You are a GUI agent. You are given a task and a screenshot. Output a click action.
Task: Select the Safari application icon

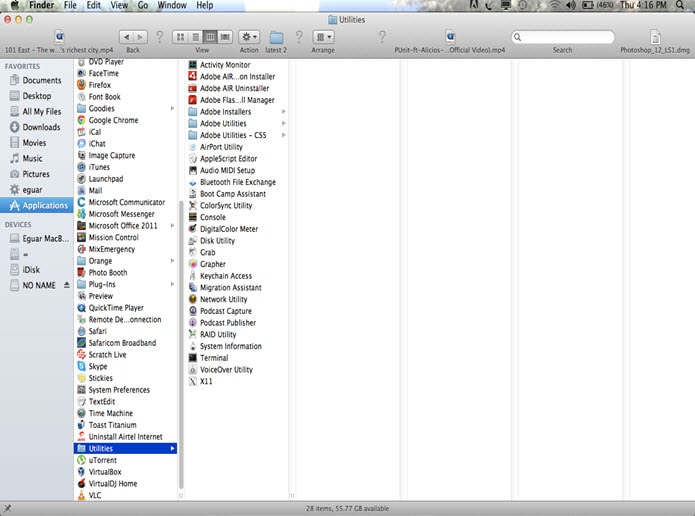point(82,331)
